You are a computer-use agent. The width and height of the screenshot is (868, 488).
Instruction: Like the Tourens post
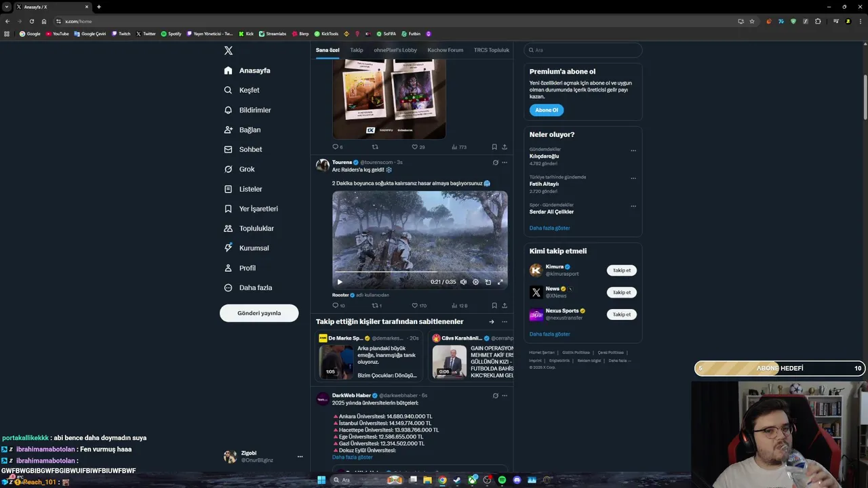pyautogui.click(x=419, y=306)
